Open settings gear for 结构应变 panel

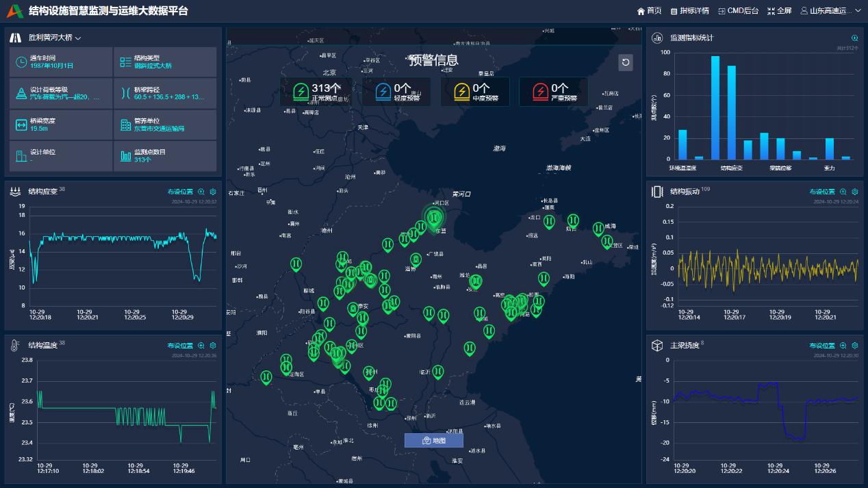click(x=213, y=192)
